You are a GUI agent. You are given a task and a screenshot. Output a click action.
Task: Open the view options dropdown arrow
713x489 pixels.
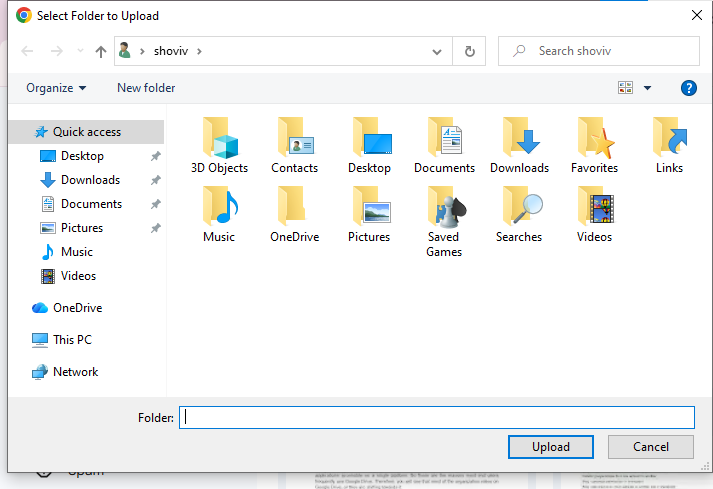coord(648,88)
